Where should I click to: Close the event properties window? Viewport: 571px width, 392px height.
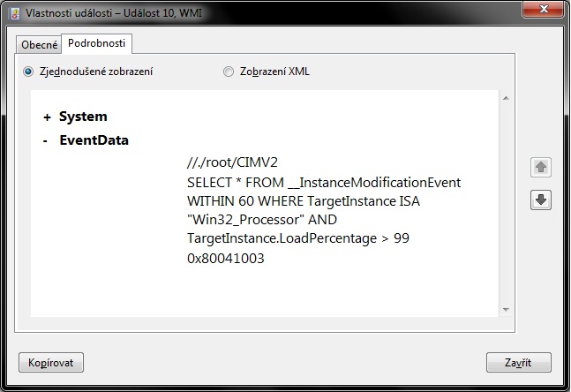point(544,9)
